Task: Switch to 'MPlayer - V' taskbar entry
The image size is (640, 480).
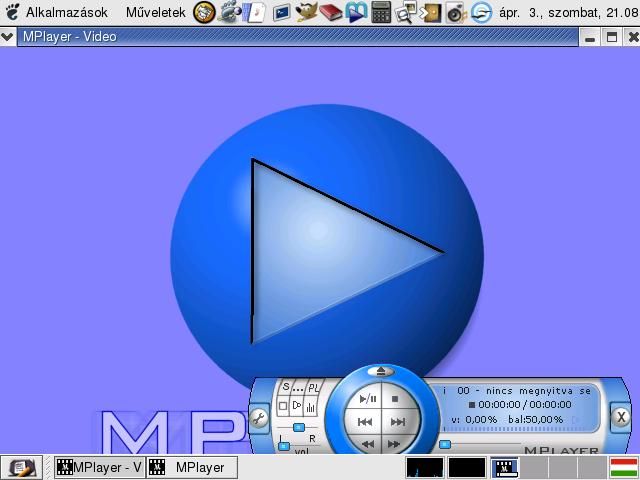Action: (x=100, y=467)
